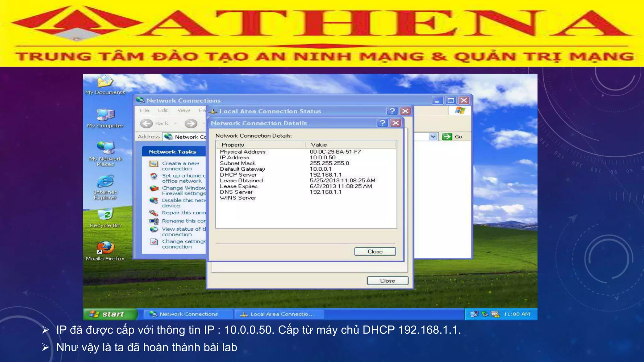Click Close button in Local Area Connection Status
Image resolution: width=644 pixels, height=362 pixels.
387,281
